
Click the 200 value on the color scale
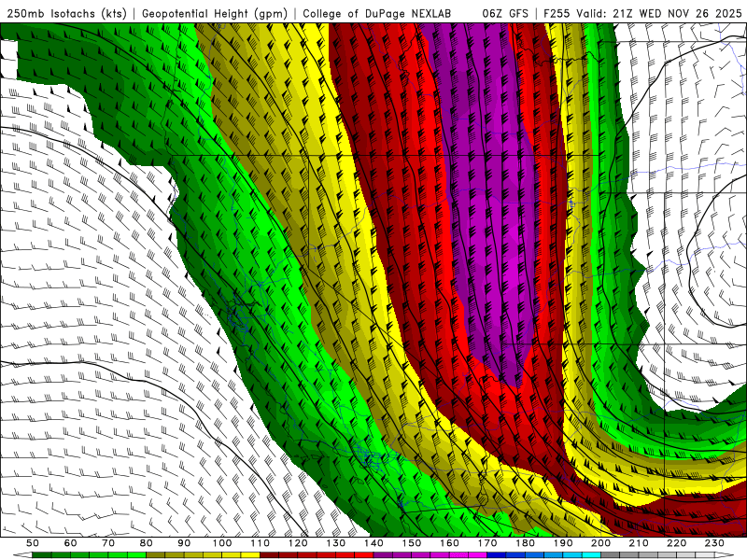601,543
